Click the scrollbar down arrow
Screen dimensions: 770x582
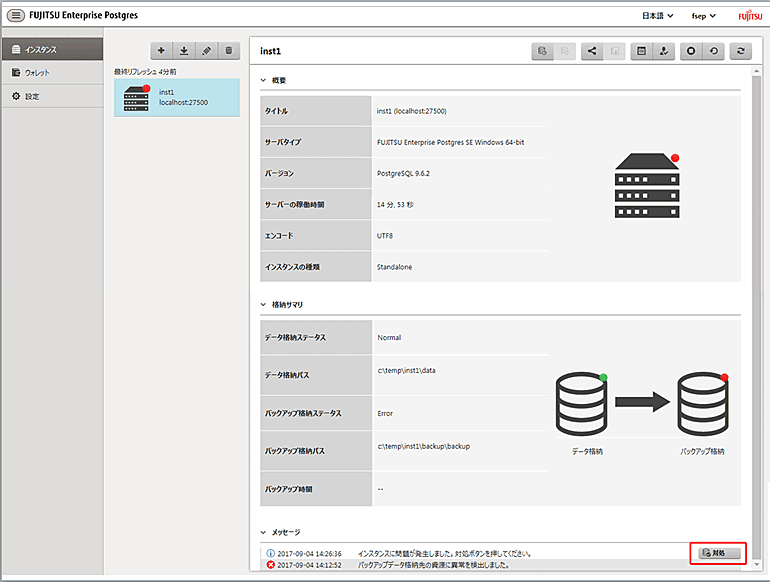click(756, 565)
